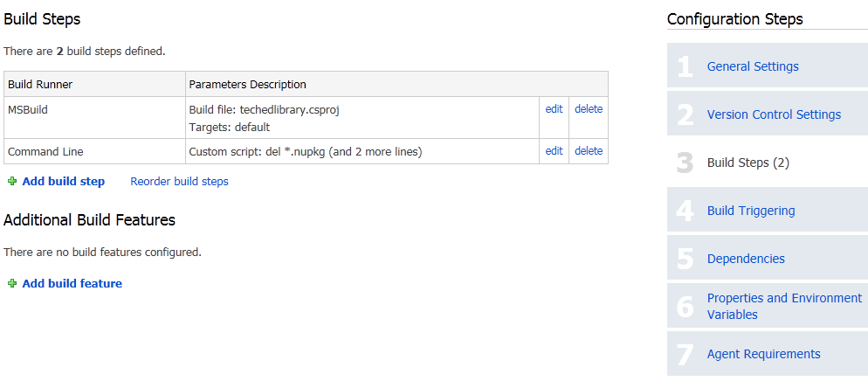868x381 pixels.
Task: Click the Command Line runner name cell
Action: point(94,151)
